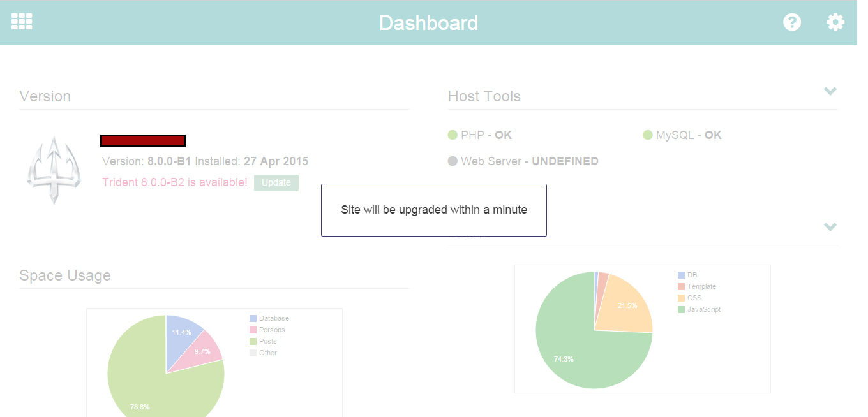Select the Database legend swatch
The image size is (868, 417).
pyautogui.click(x=253, y=319)
